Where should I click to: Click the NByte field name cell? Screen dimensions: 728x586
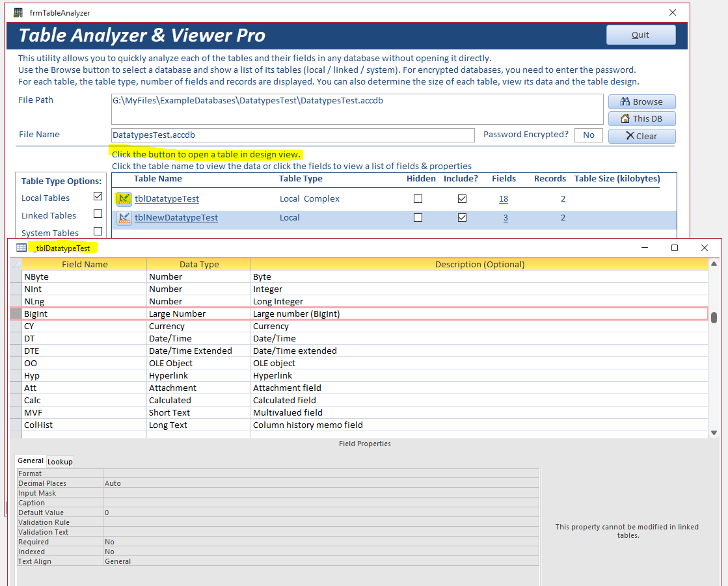(85, 276)
